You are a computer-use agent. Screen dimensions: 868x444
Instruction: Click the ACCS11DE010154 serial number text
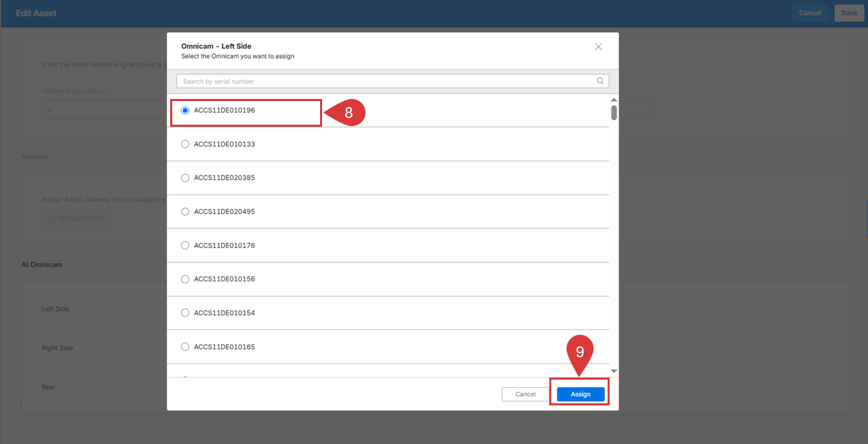coord(224,313)
